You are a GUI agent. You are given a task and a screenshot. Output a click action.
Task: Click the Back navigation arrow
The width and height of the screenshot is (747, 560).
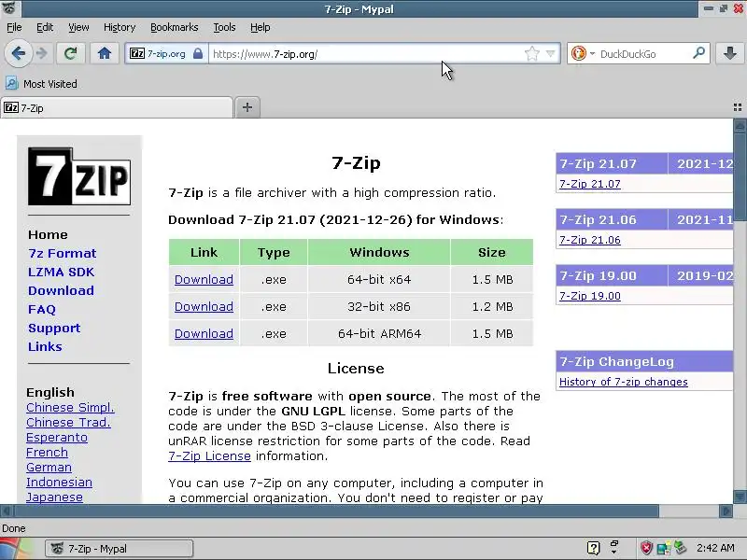pyautogui.click(x=18, y=53)
